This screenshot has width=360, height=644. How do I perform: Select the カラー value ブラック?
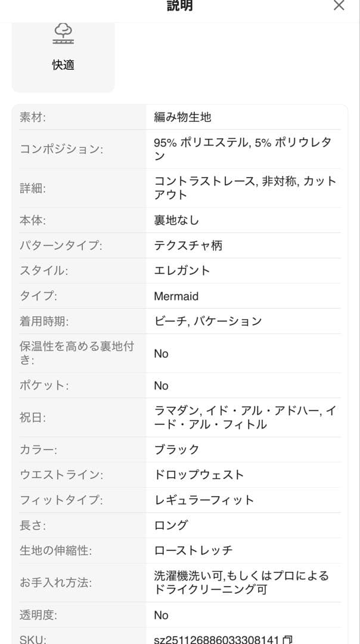click(x=176, y=449)
